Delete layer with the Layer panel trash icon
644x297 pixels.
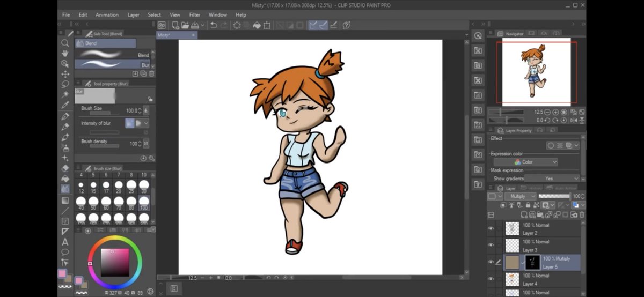pyautogui.click(x=582, y=214)
